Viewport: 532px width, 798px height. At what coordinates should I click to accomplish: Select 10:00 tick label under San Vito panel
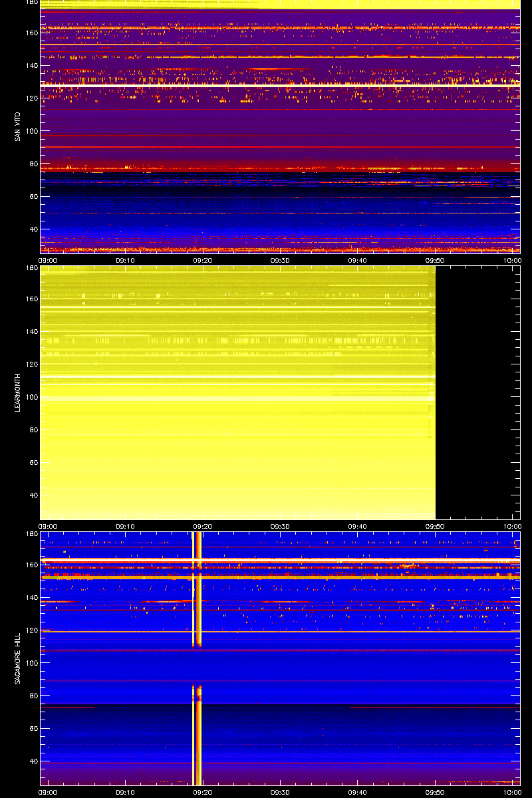pos(512,260)
